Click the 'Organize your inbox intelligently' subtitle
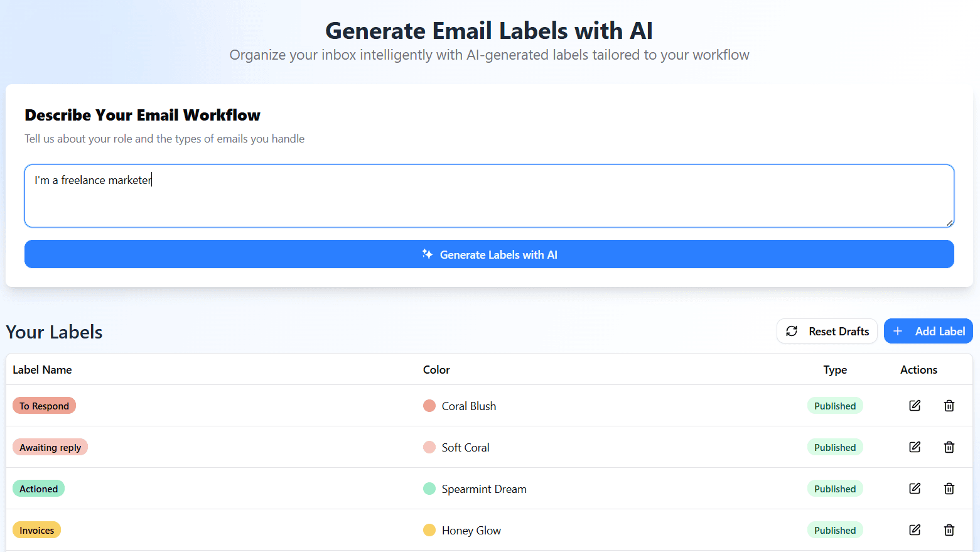 tap(489, 55)
